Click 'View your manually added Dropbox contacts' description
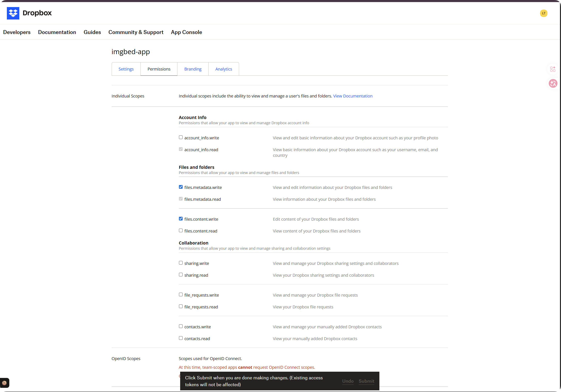This screenshot has width=561, height=392. 315,339
